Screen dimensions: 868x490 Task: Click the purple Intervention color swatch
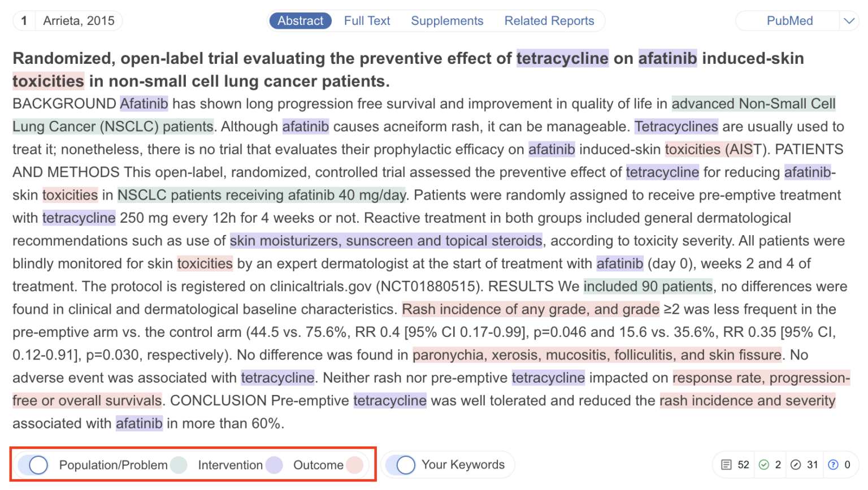point(274,465)
